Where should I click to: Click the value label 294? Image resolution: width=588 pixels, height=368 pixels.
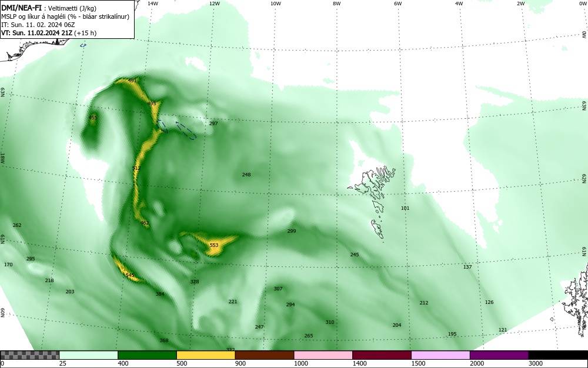point(290,305)
